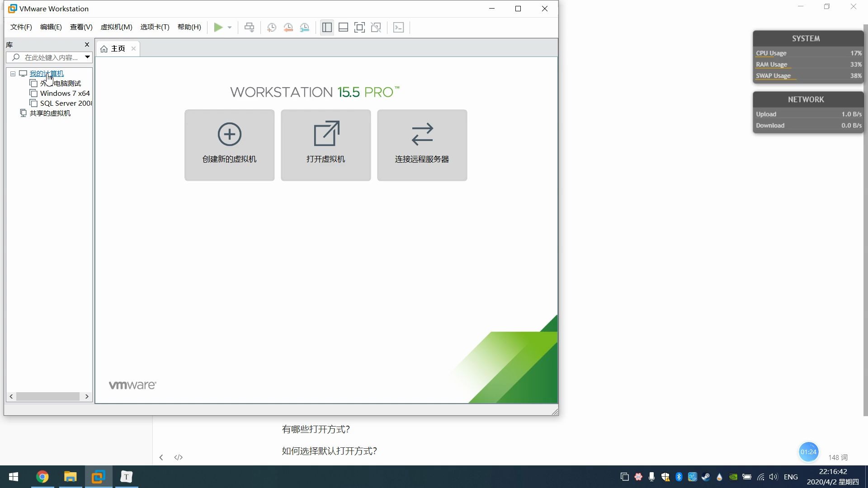868x488 pixels.
Task: Toggle the library sidebar view
Action: click(x=327, y=28)
